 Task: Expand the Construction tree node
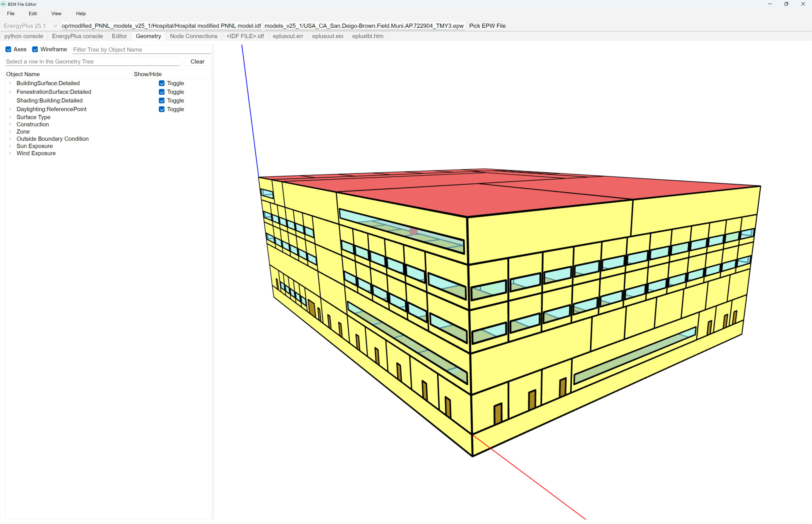(x=10, y=124)
